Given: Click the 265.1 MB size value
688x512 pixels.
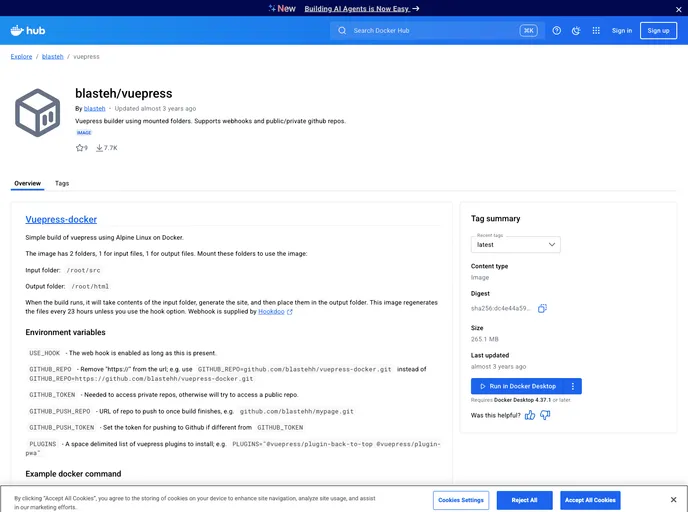Looking at the screenshot, I should [x=484, y=339].
